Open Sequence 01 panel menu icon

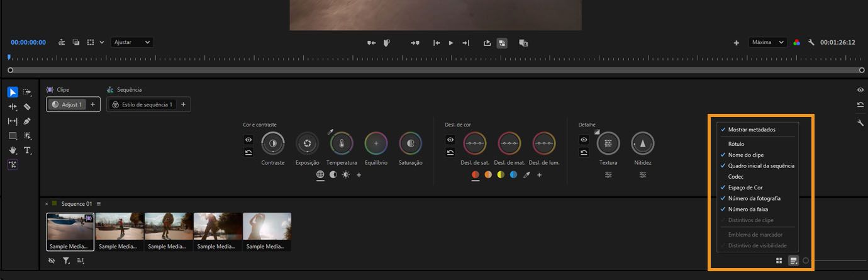pyautogui.click(x=99, y=204)
